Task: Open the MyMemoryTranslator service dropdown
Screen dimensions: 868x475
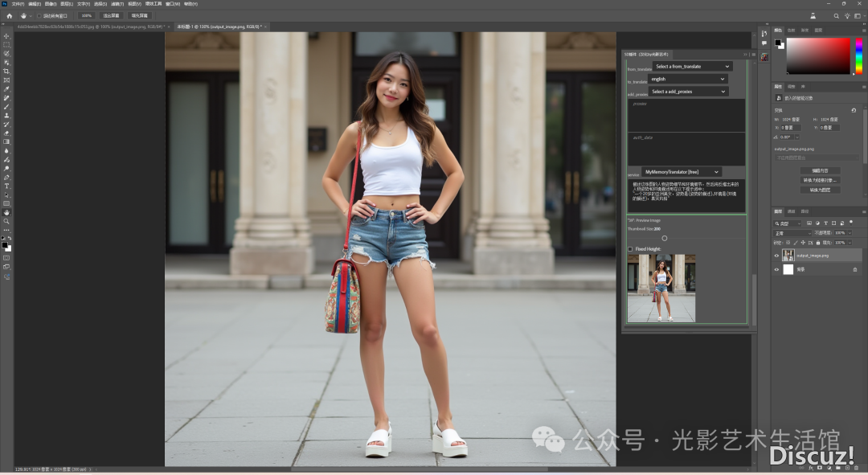Action: [682, 172]
